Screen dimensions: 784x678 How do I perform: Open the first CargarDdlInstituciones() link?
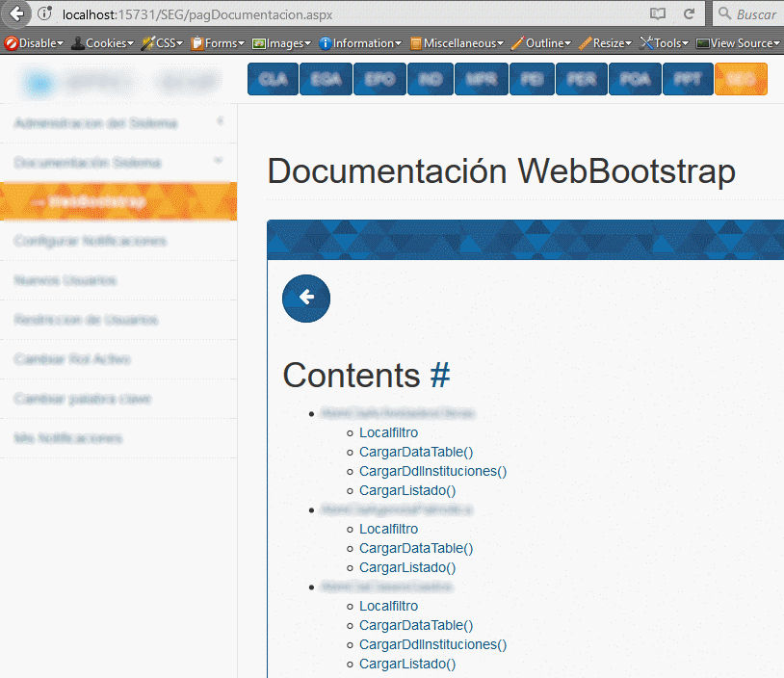(432, 471)
